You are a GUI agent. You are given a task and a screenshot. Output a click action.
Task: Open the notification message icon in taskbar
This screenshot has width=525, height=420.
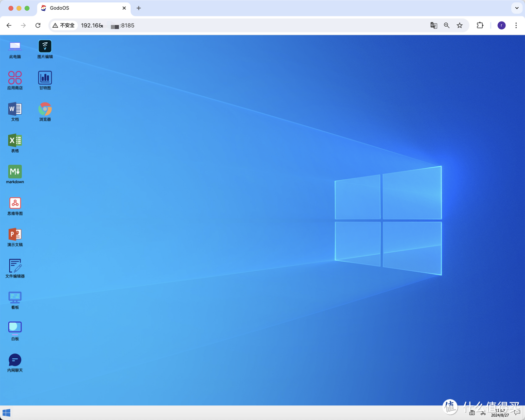coord(517,413)
